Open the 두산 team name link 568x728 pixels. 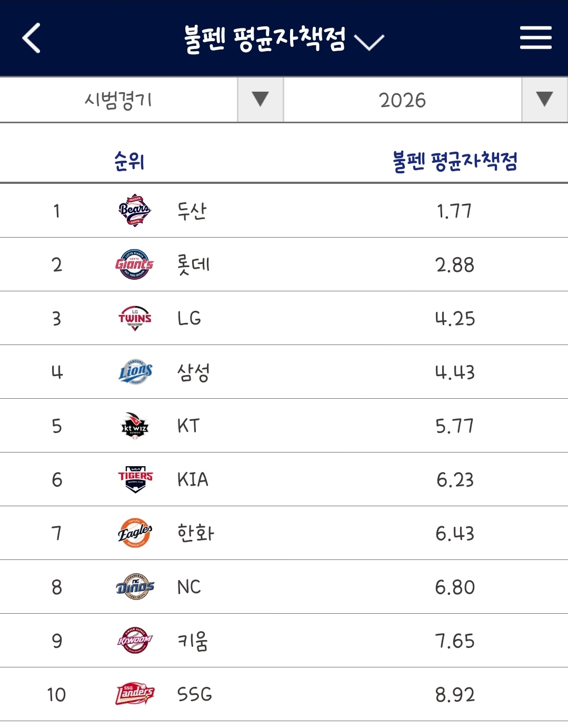click(192, 211)
